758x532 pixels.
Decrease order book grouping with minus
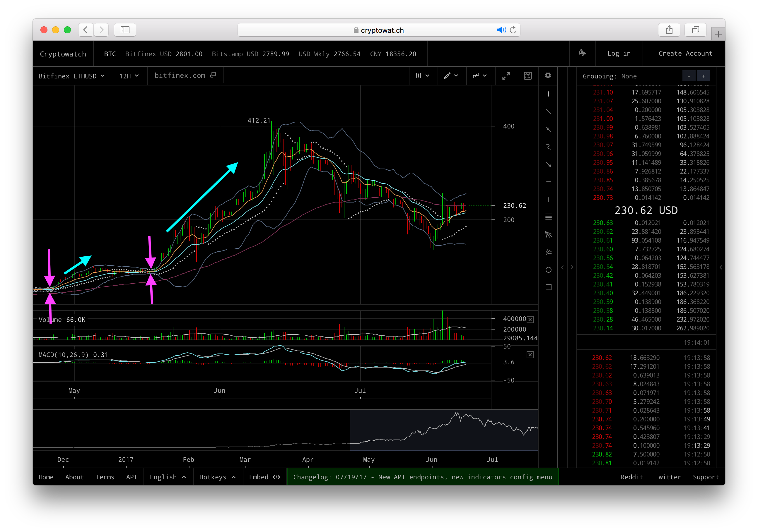click(x=689, y=76)
